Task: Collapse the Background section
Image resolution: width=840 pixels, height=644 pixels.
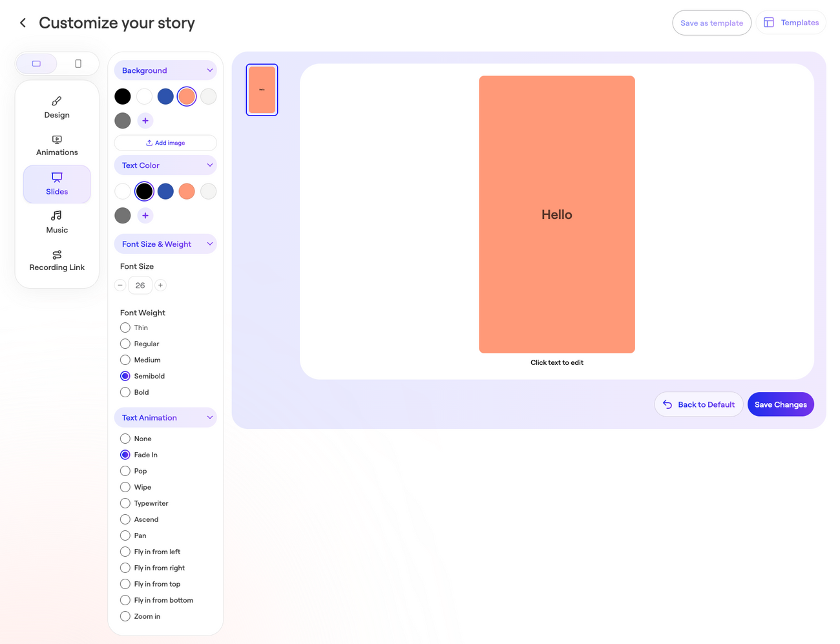Action: (165, 70)
